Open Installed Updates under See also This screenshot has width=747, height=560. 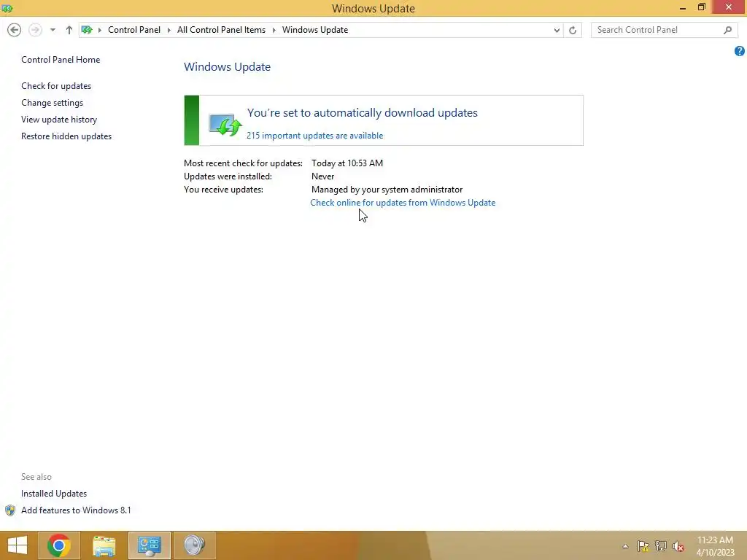pos(54,494)
